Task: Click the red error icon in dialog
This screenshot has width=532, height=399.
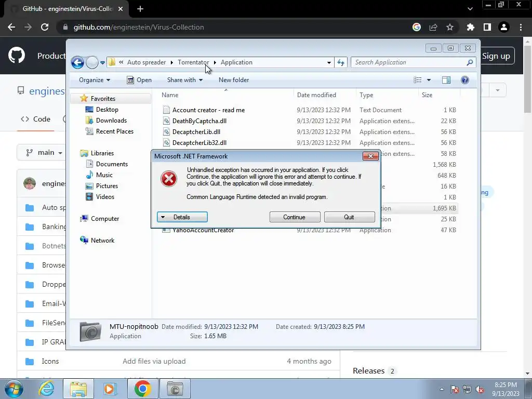Action: 169,179
